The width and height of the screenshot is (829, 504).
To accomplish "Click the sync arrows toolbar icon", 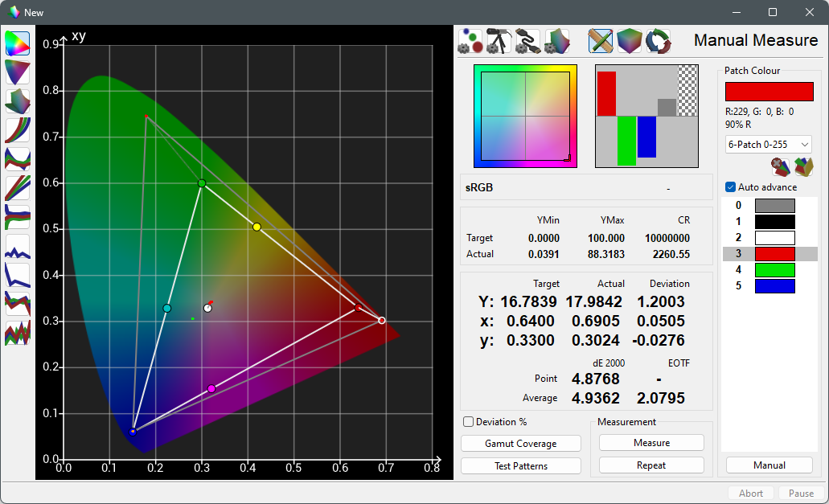I will [x=659, y=41].
